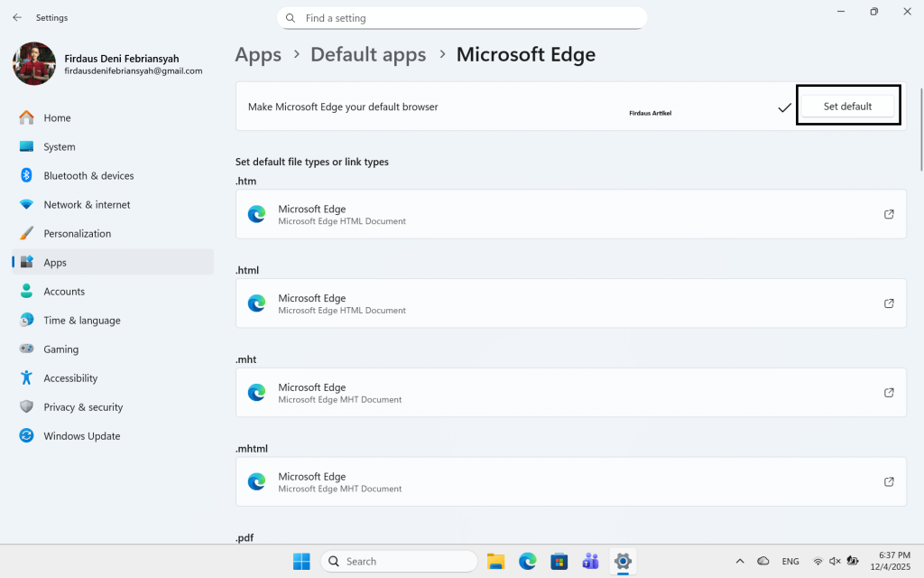Click the muted volume tray icon

click(835, 561)
